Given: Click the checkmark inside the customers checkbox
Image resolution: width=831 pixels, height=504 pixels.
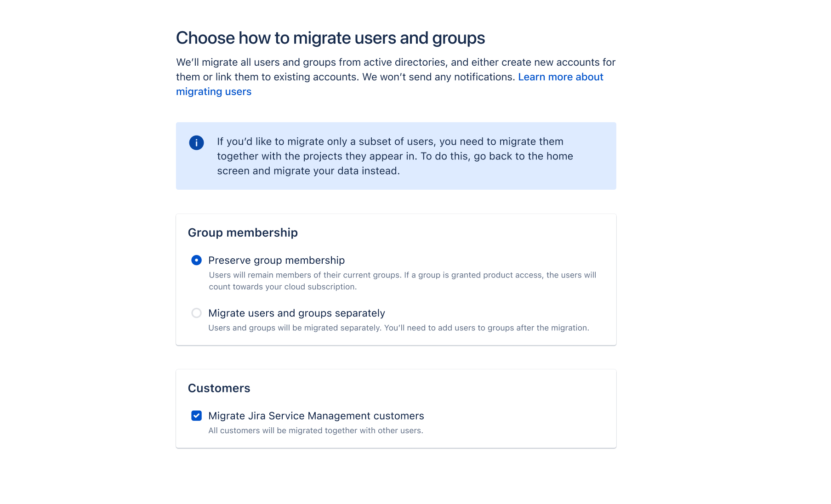Looking at the screenshot, I should tap(196, 416).
